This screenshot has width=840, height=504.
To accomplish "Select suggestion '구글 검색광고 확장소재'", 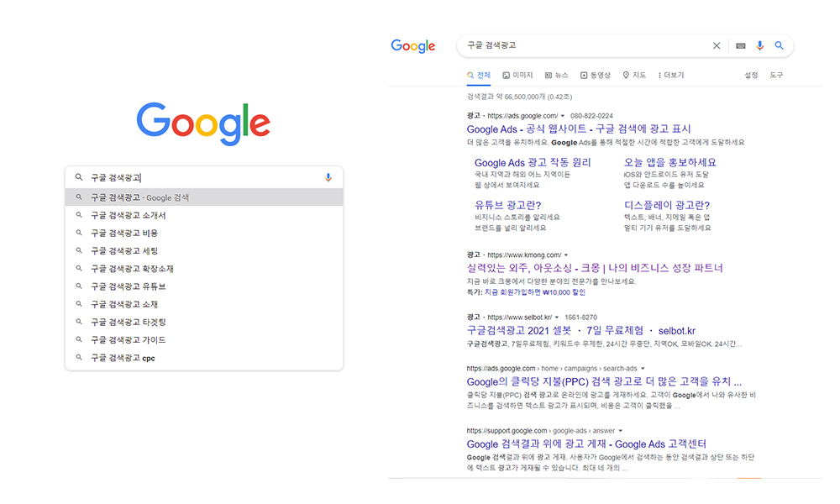I will (x=204, y=269).
